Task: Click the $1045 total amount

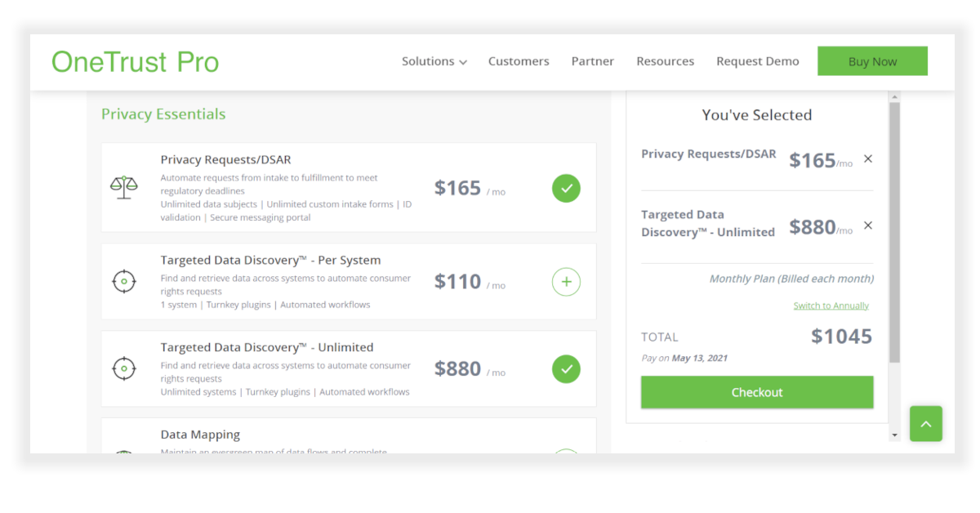Action: 842,337
